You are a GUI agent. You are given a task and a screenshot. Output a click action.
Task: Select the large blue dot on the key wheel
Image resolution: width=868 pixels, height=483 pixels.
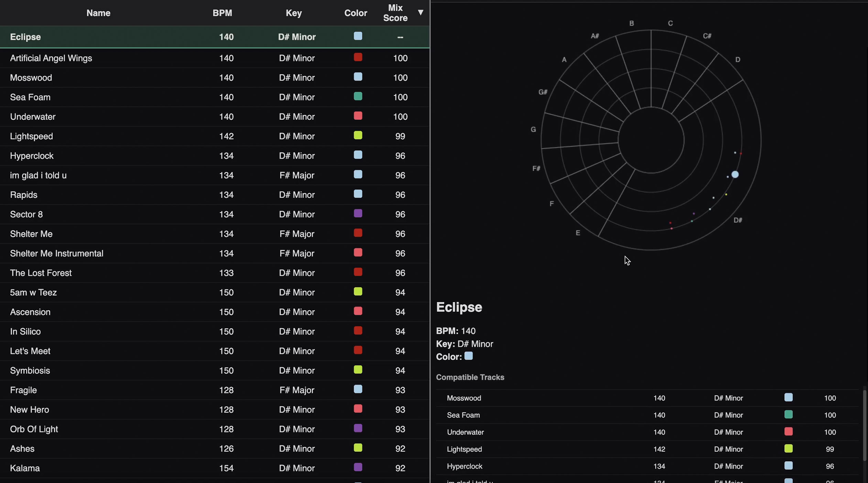tap(735, 174)
